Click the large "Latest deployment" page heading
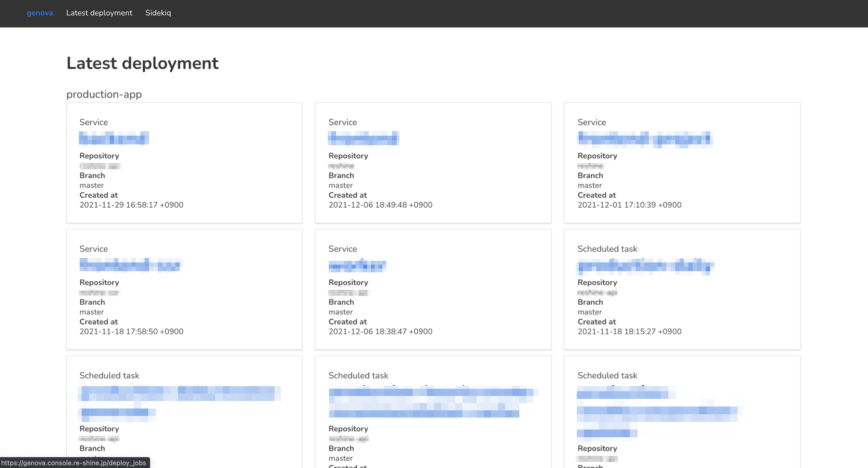Image resolution: width=868 pixels, height=468 pixels. 142,63
